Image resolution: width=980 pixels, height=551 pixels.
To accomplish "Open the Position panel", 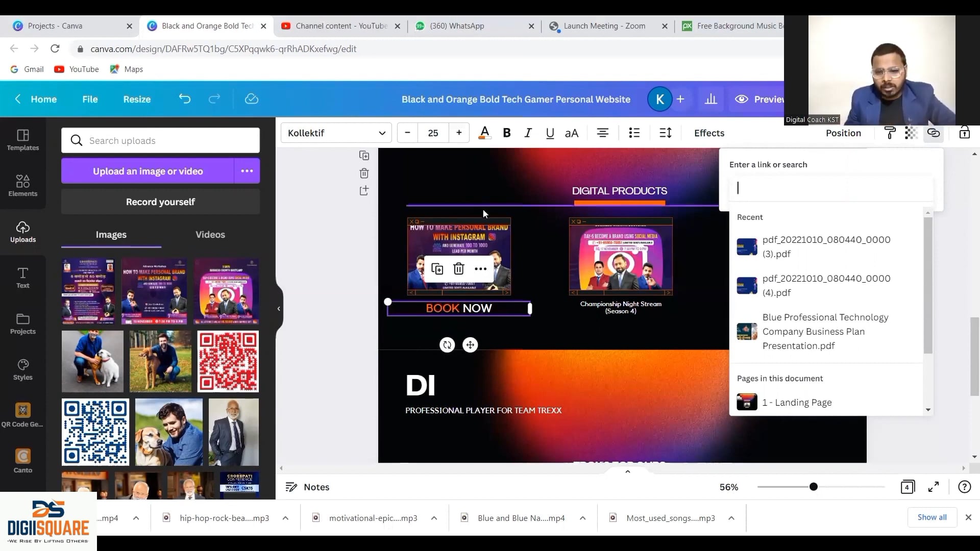I will tap(843, 133).
